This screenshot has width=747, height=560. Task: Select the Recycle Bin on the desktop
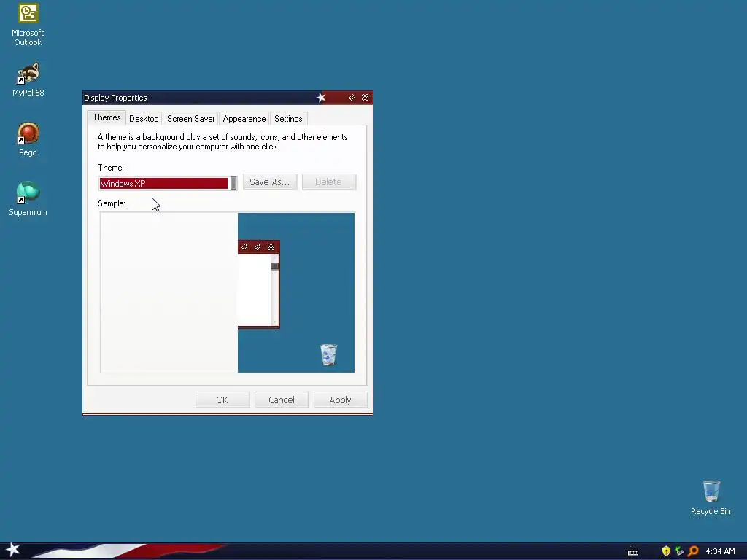tap(711, 497)
